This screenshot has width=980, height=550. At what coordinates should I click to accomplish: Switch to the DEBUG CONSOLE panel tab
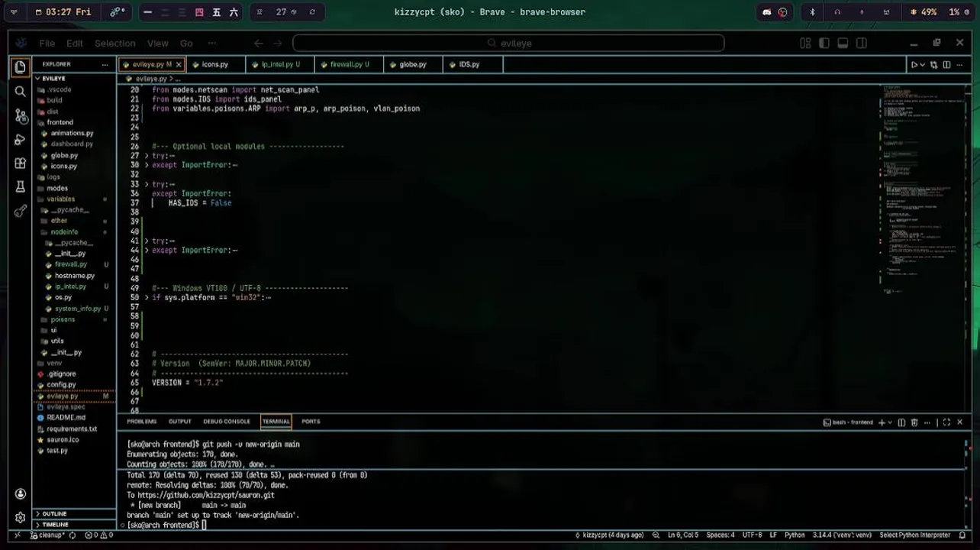(x=226, y=422)
